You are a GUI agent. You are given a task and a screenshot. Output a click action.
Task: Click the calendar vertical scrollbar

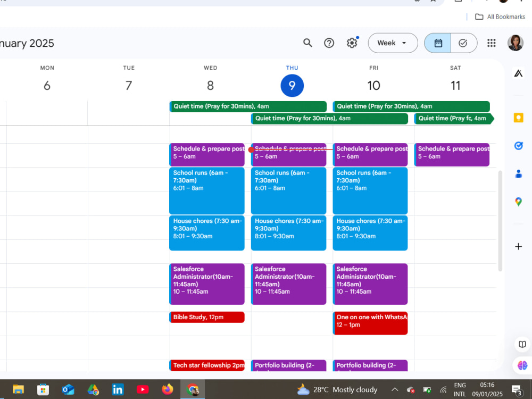(500, 221)
